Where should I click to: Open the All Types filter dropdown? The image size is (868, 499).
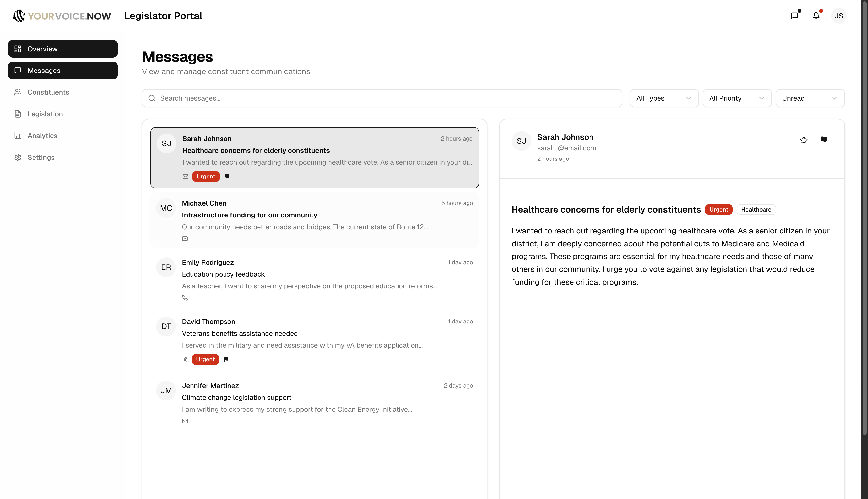click(x=664, y=98)
